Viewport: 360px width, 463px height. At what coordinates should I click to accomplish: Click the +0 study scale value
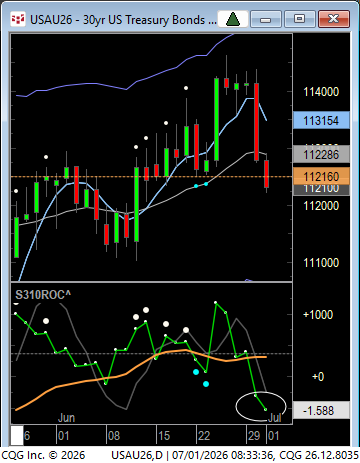(x=318, y=377)
